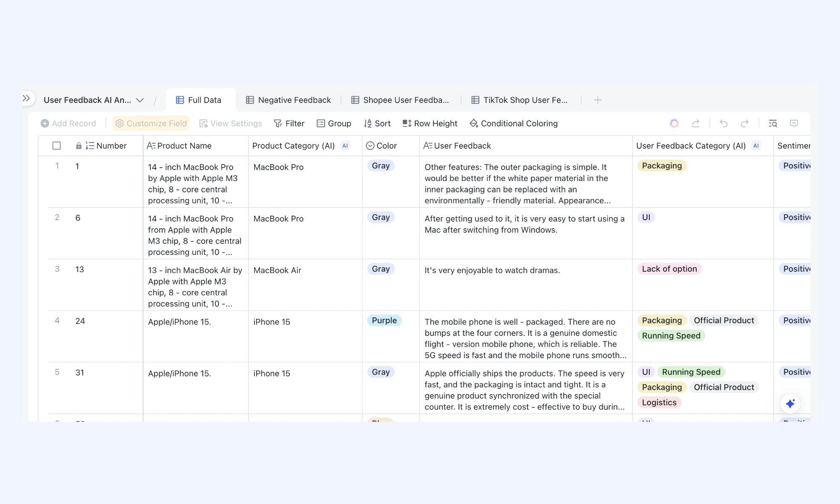Open the search records icon
The width and height of the screenshot is (840, 504).
pos(773,123)
